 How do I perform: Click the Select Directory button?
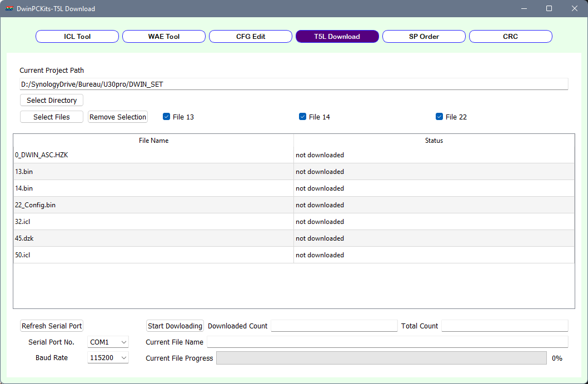tap(51, 100)
